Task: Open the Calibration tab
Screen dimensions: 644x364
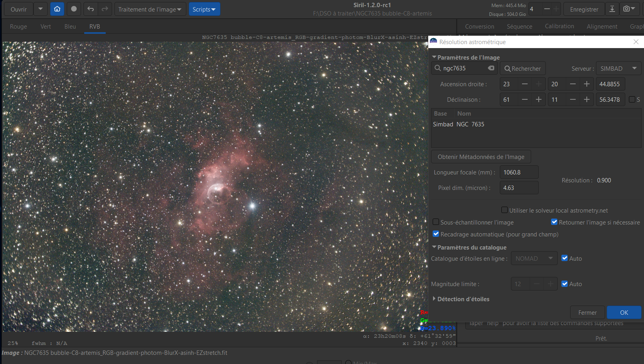Action: tap(559, 26)
